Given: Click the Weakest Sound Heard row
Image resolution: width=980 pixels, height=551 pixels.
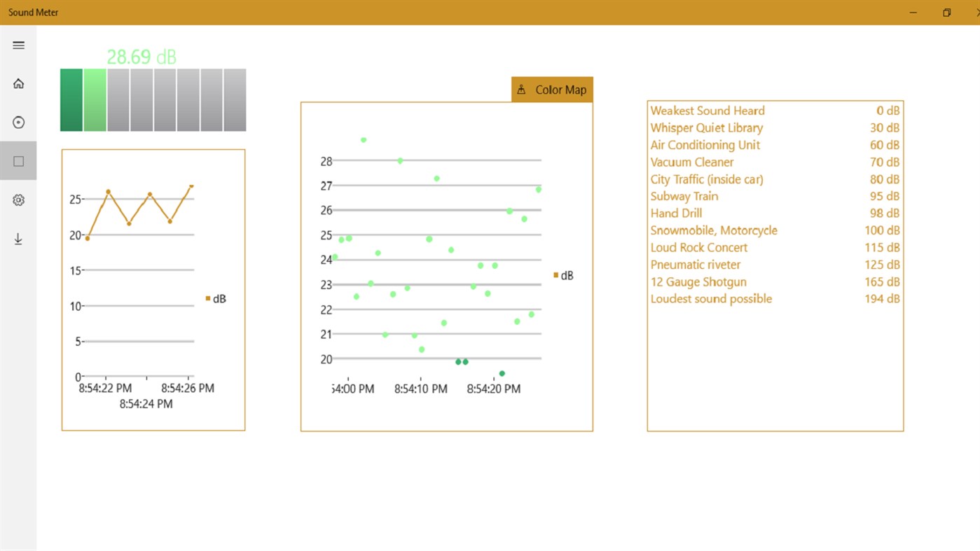Looking at the screenshot, I should [x=707, y=111].
